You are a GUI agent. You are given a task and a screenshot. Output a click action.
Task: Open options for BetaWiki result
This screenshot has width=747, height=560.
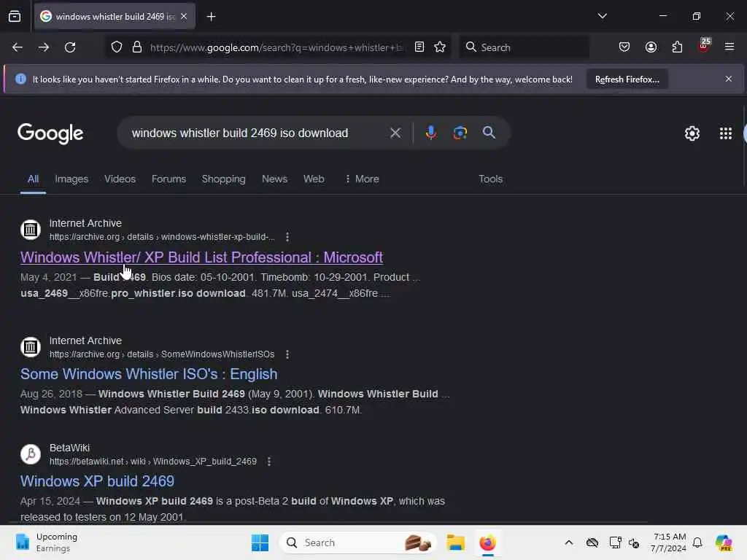coord(269,462)
